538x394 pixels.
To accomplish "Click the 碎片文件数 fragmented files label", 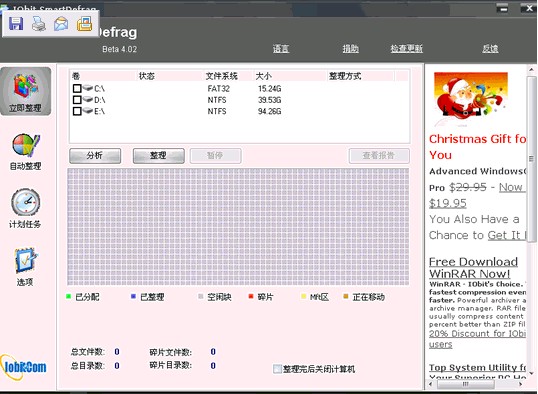I will [171, 352].
